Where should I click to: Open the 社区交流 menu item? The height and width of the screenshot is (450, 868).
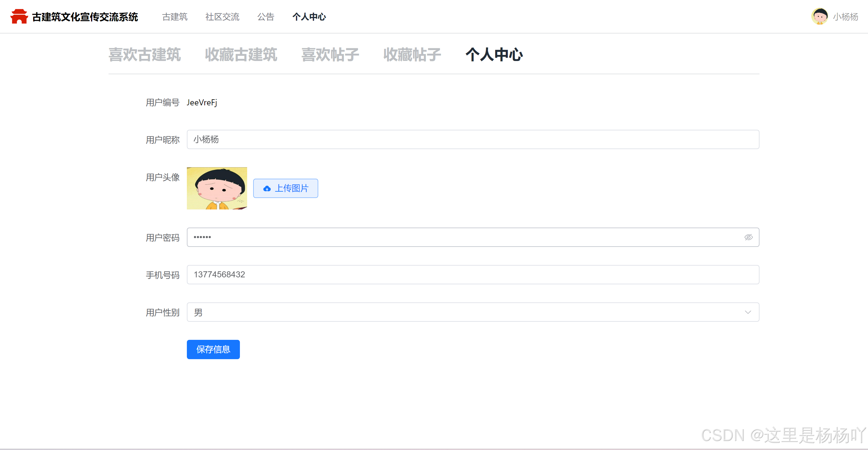(x=222, y=17)
